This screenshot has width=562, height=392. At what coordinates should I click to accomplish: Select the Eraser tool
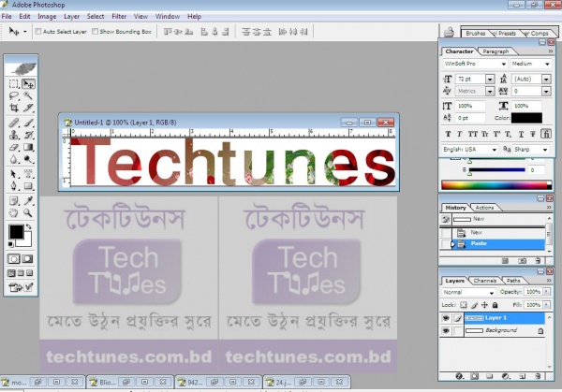point(14,147)
